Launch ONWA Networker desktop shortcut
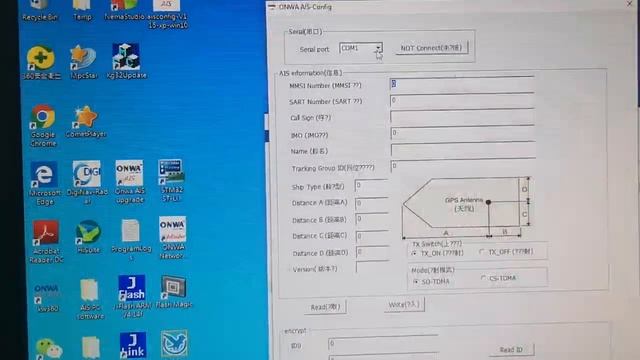This screenshot has width=640, height=360. [172, 238]
